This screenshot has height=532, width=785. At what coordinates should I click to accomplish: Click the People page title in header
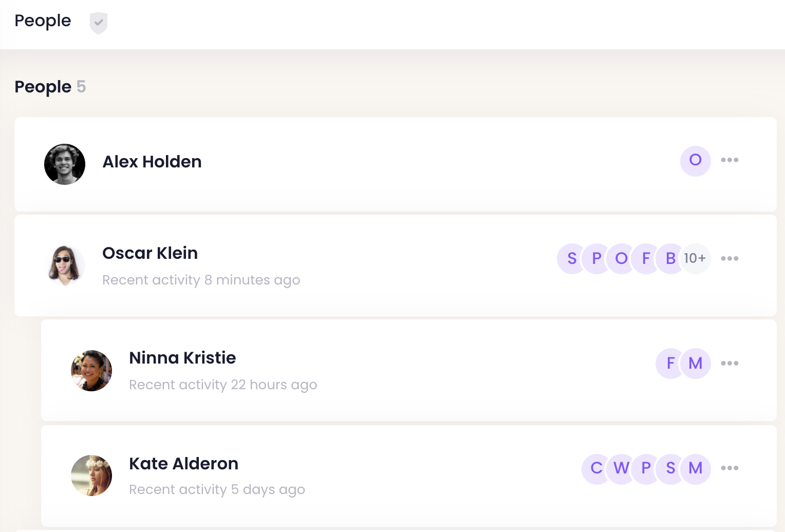pyautogui.click(x=43, y=21)
